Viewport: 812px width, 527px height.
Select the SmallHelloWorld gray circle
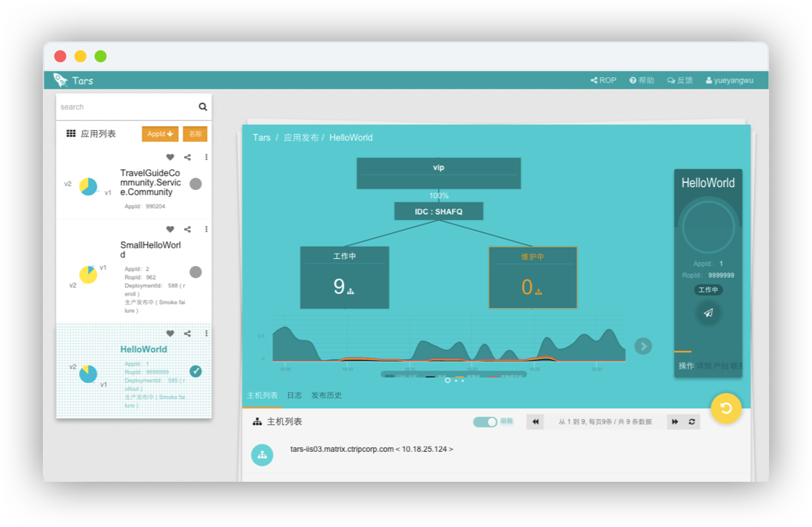tap(195, 272)
